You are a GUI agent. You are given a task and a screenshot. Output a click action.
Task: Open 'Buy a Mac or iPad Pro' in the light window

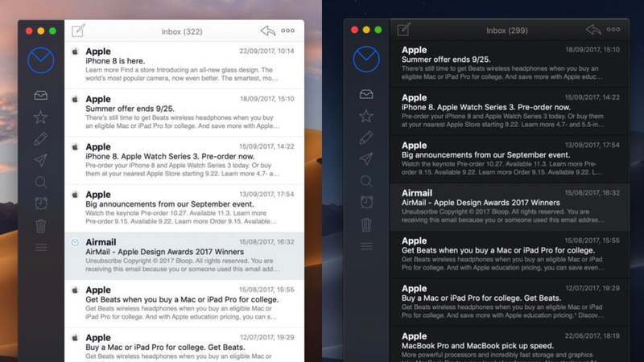tap(184, 345)
